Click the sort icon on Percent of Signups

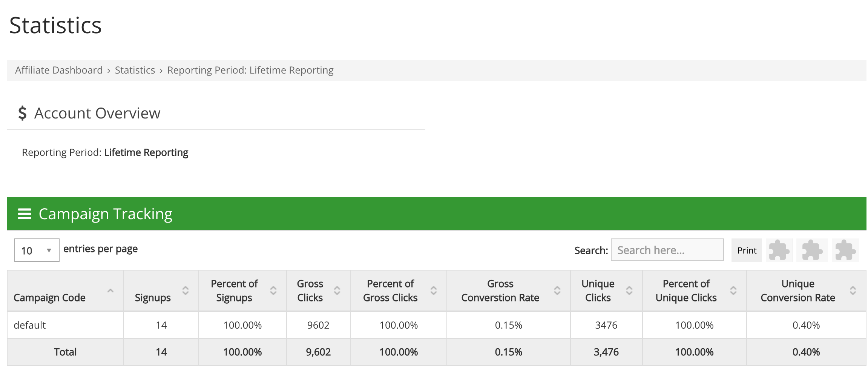[273, 291]
